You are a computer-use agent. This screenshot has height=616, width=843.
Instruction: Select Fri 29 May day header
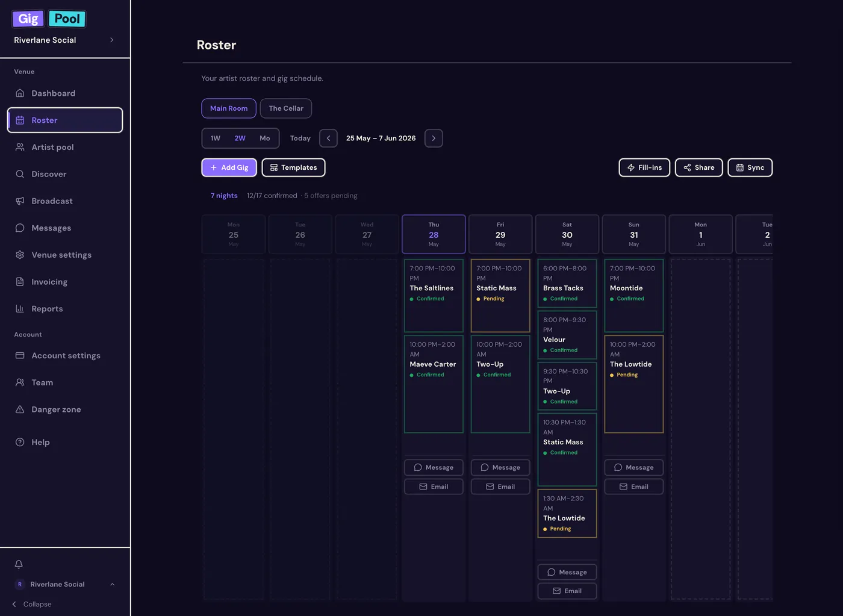[500, 234]
